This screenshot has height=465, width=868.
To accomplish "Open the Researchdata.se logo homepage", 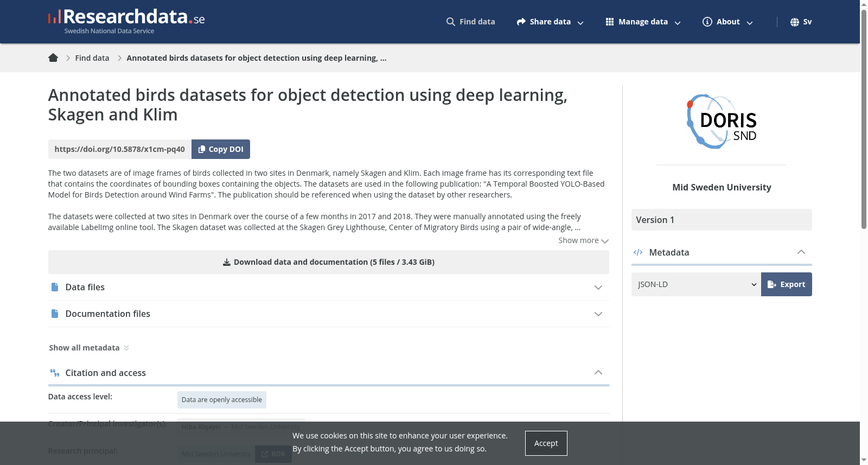I will (x=126, y=21).
